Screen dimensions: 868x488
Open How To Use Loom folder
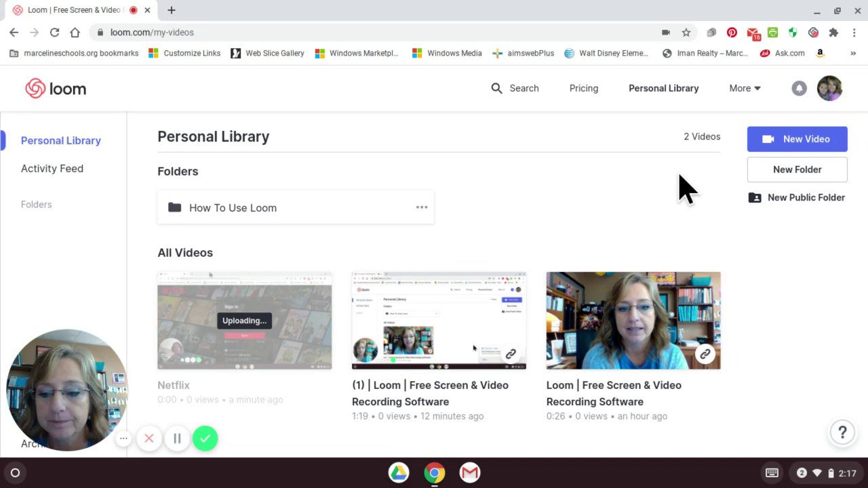point(296,207)
